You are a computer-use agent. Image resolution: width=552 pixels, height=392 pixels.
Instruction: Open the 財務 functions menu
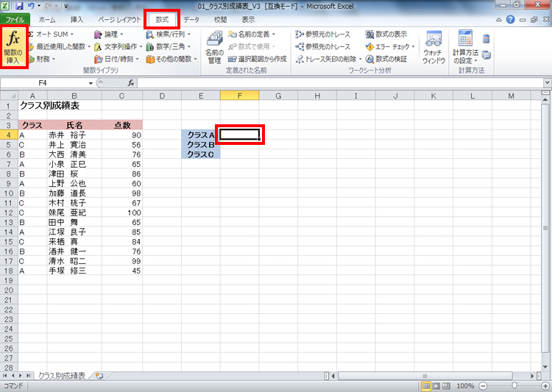click(41, 59)
